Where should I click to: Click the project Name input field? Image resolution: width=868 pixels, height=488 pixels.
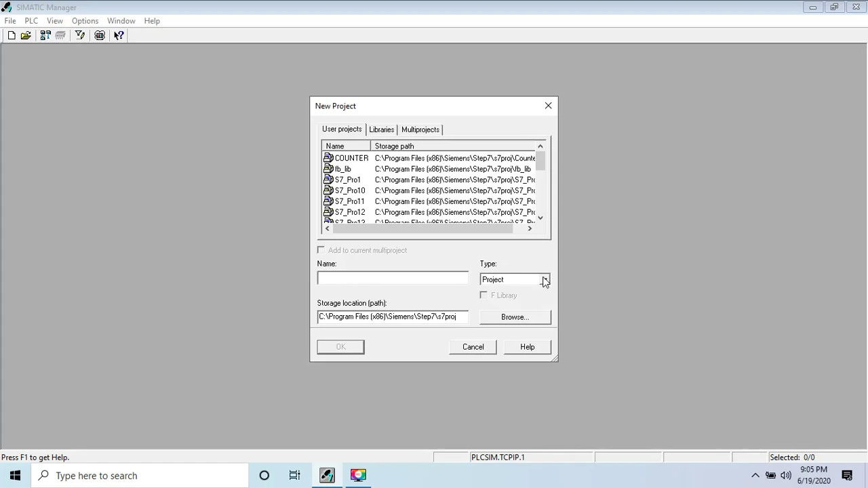[393, 278]
